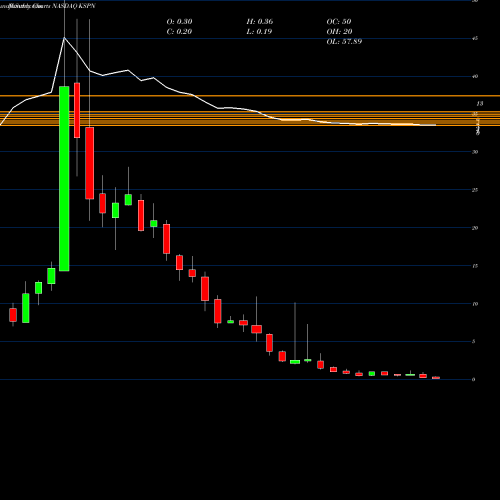
Task: Click the 5 price axis label
Action: (473, 342)
